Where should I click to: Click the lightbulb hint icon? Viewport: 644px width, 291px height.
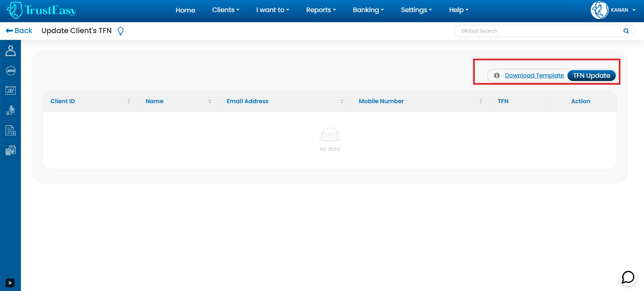pyautogui.click(x=120, y=31)
